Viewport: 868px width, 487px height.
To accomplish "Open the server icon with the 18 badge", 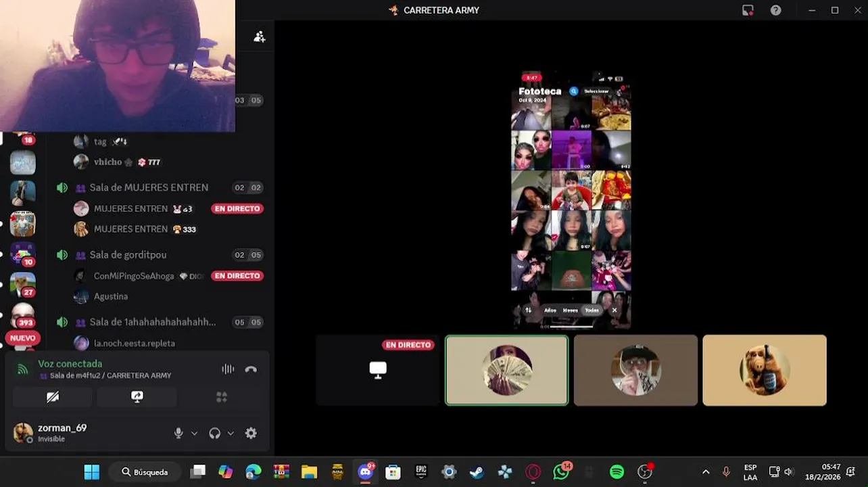I will pos(22,135).
